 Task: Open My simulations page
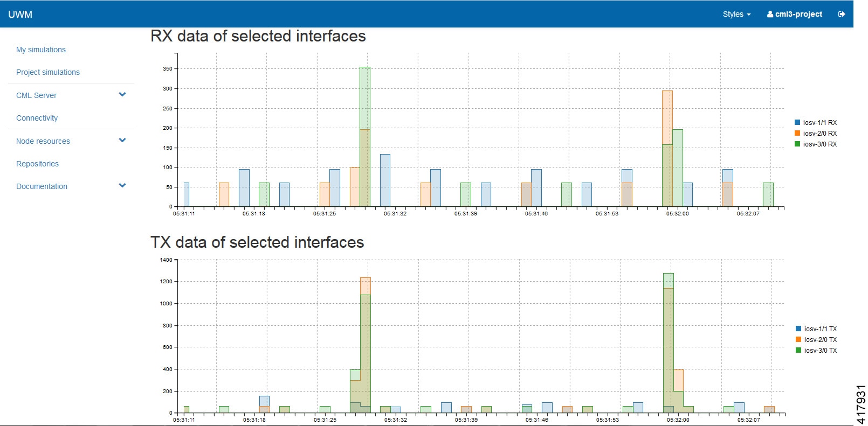(41, 50)
